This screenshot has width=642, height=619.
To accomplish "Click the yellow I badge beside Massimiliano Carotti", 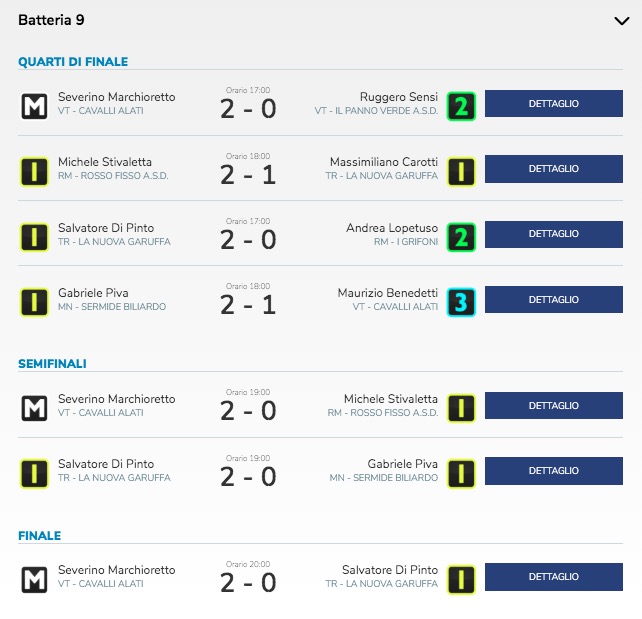I will (x=461, y=172).
